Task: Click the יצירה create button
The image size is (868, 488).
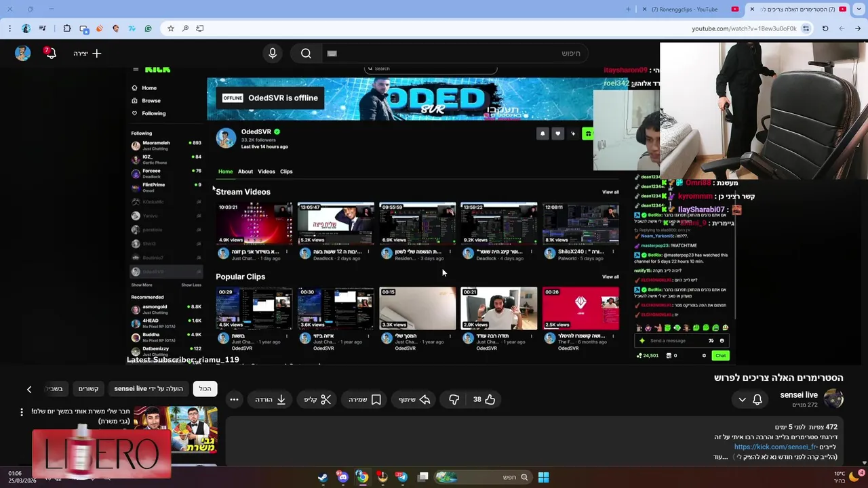Action: (87, 54)
